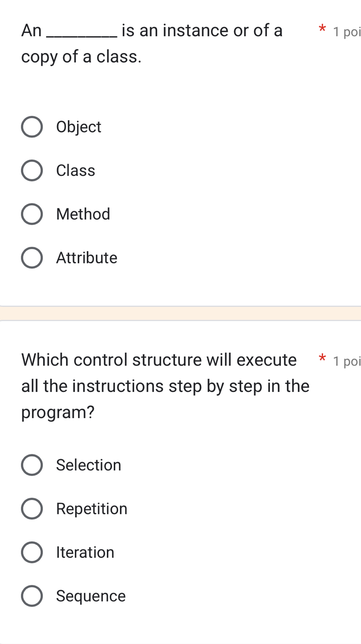
Task: Select the Class radio button
Action: point(32,171)
